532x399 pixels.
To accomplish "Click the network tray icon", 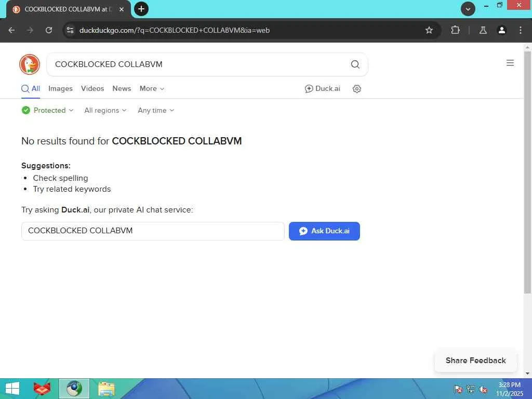I will (x=471, y=389).
